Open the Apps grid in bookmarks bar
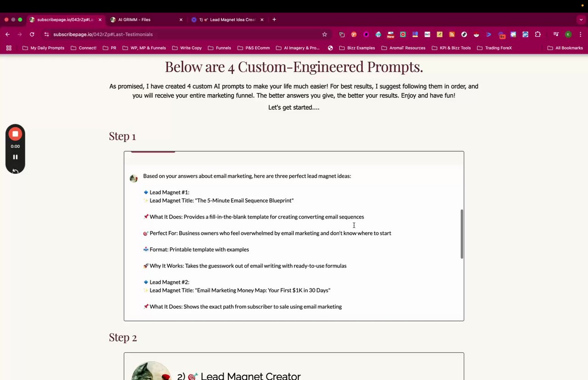The width and height of the screenshot is (588, 380). click(9, 48)
